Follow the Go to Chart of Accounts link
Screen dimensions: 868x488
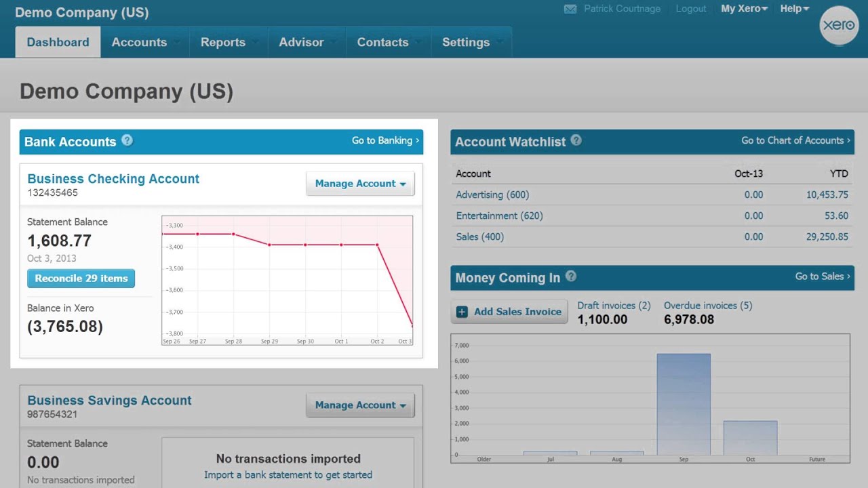click(x=796, y=140)
